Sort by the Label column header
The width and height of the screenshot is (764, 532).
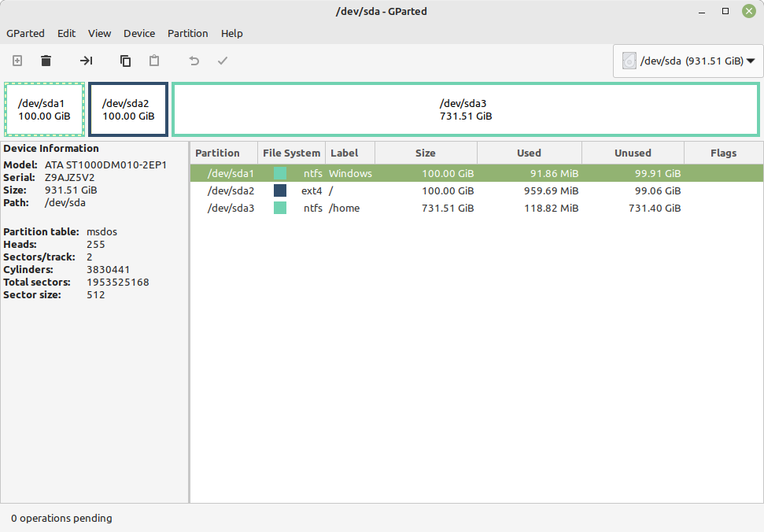pos(350,153)
